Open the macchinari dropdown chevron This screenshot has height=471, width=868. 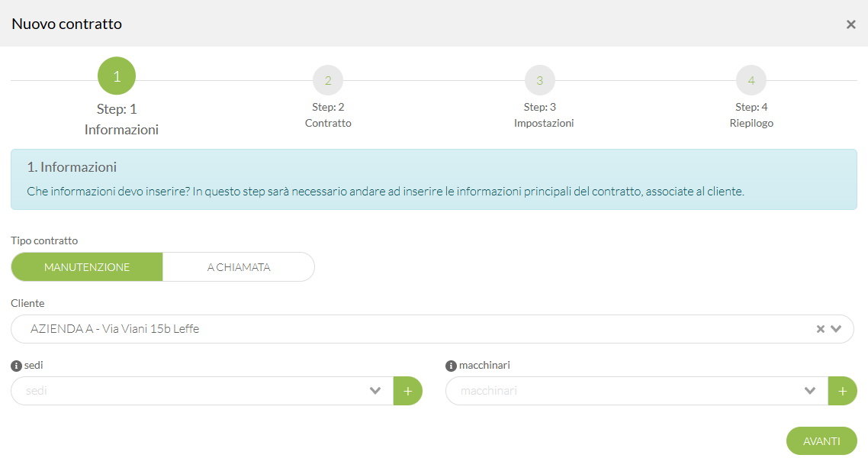point(810,391)
